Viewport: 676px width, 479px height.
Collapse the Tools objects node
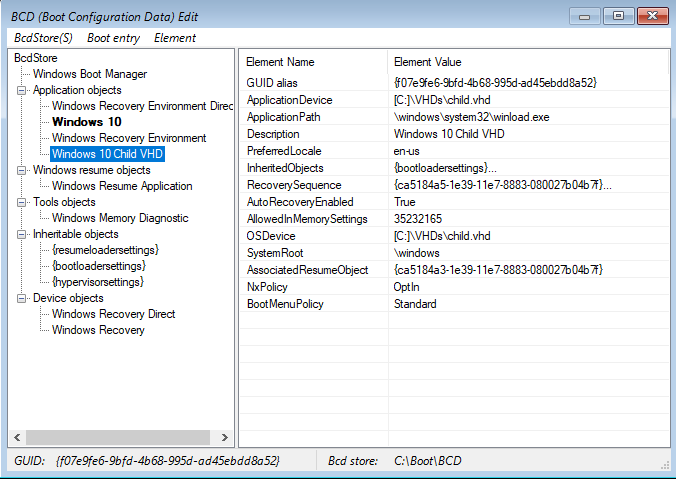(x=21, y=202)
